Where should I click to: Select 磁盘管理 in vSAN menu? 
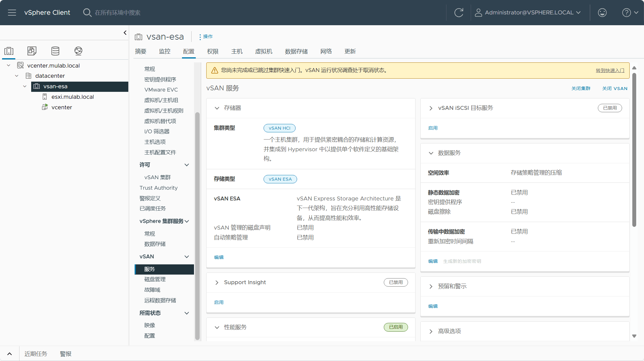tap(155, 279)
